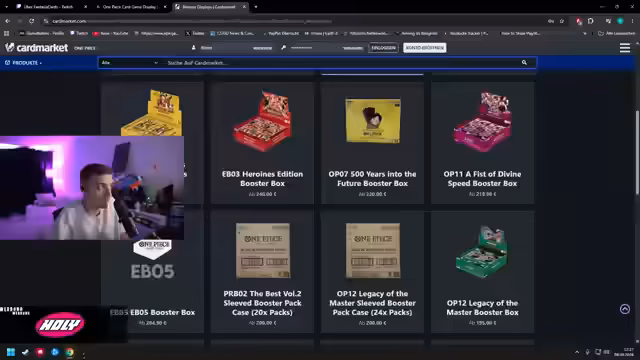
Task: Open the Windows Start menu
Action: click(x=11, y=352)
